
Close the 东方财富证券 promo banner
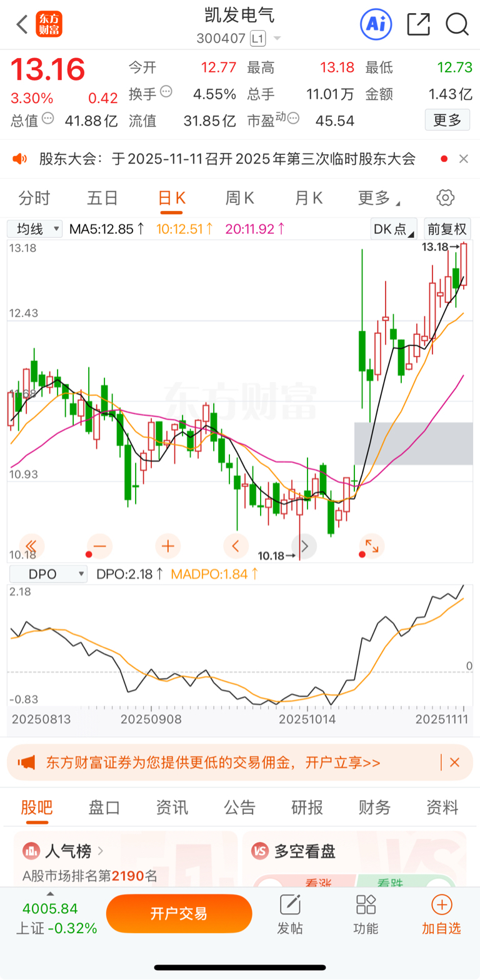pos(455,762)
